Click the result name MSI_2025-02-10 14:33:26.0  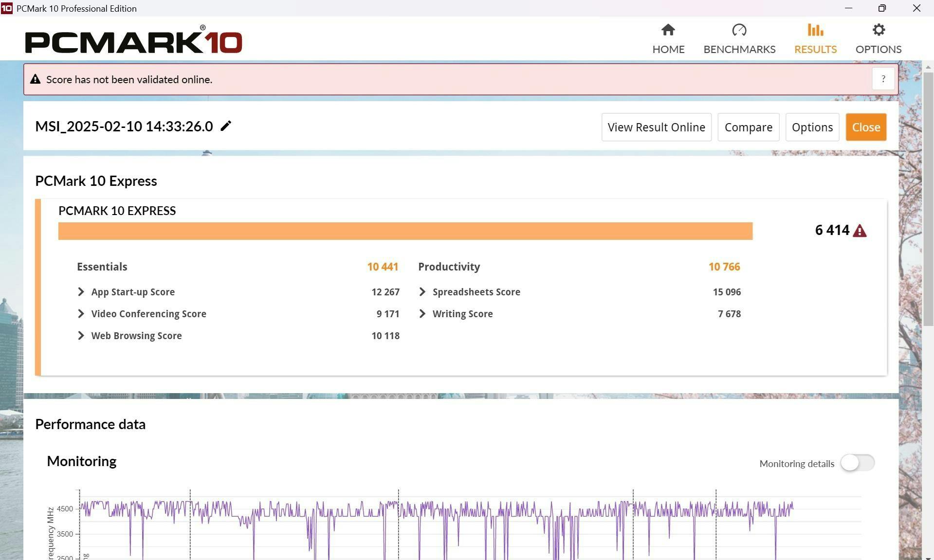124,126
